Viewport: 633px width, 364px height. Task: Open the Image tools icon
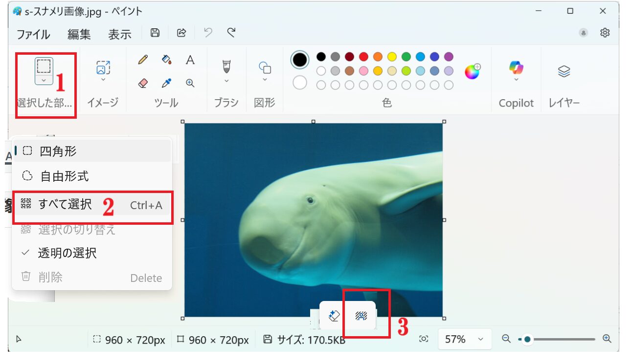point(103,67)
